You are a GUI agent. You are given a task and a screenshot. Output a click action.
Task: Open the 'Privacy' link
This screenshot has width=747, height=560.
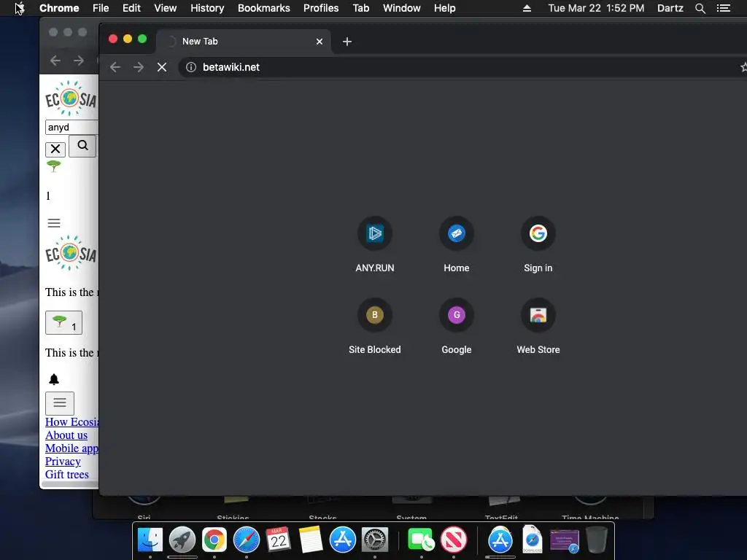tap(63, 462)
